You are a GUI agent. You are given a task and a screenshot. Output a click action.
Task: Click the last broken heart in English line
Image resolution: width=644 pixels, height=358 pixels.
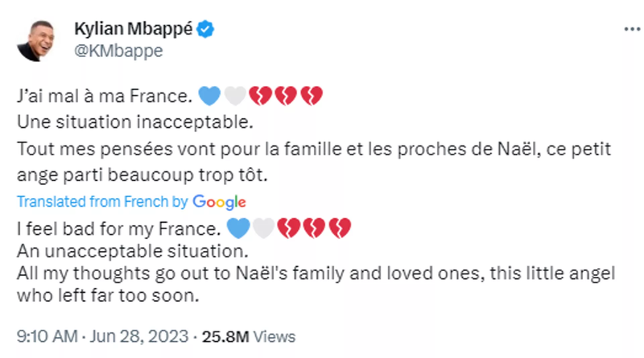pyautogui.click(x=341, y=227)
